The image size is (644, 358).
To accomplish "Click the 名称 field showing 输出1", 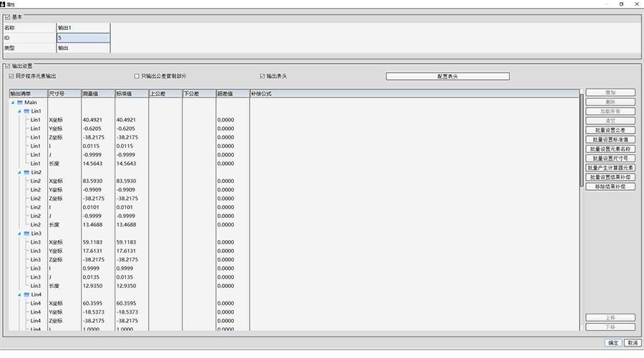I will [84, 28].
